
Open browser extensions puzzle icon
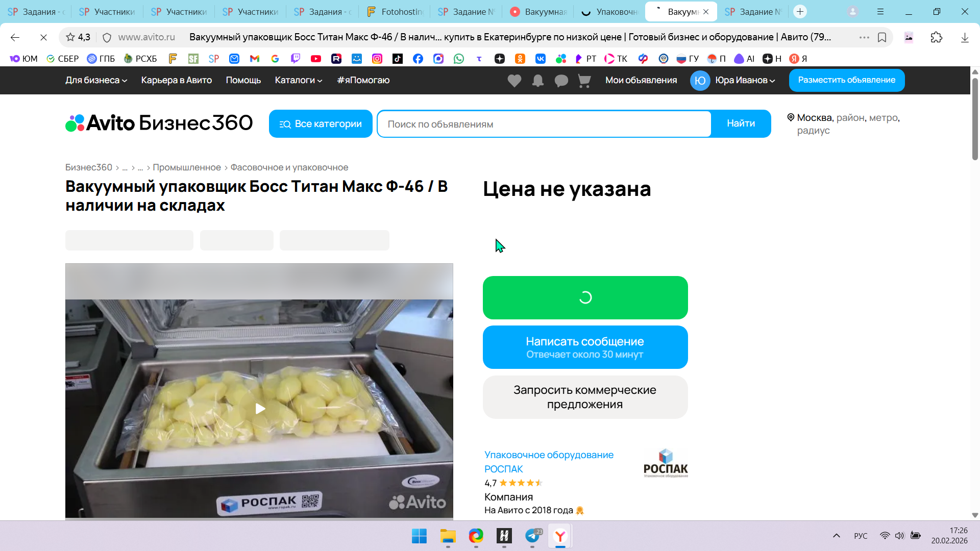coord(936,37)
